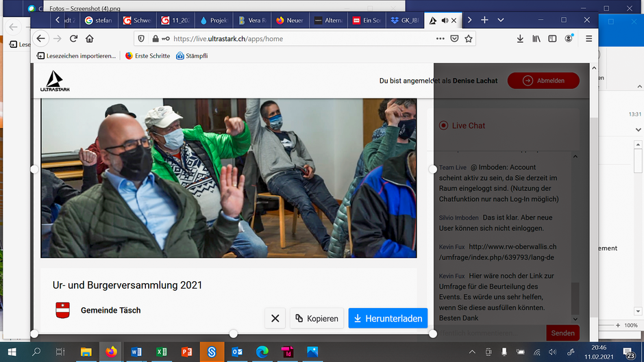Open the Firefox library icon
Screen dimensions: 644x362
coord(536,39)
